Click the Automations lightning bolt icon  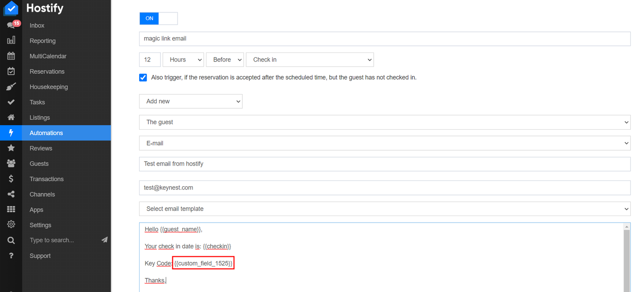click(11, 133)
